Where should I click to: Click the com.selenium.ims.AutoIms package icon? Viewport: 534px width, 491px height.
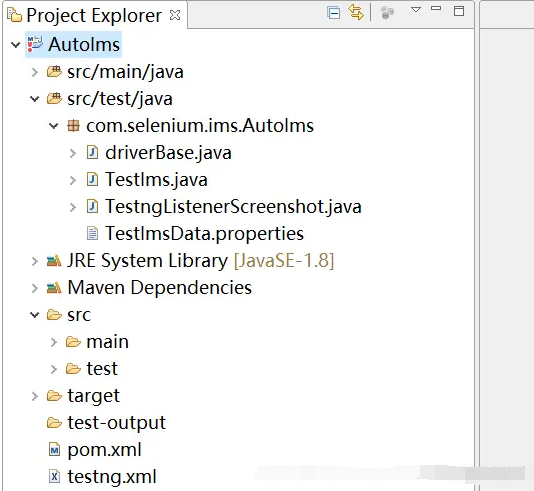(73, 126)
